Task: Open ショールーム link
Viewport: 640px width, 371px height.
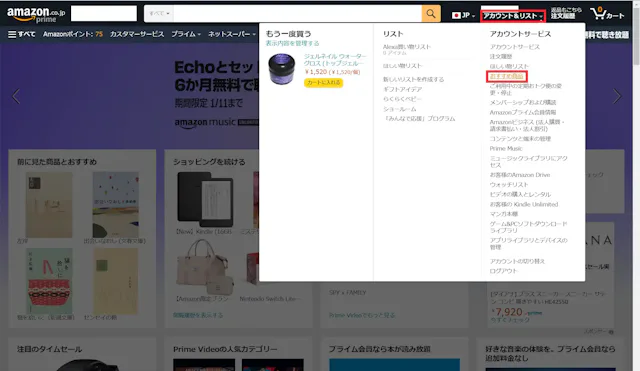Action: [399, 109]
